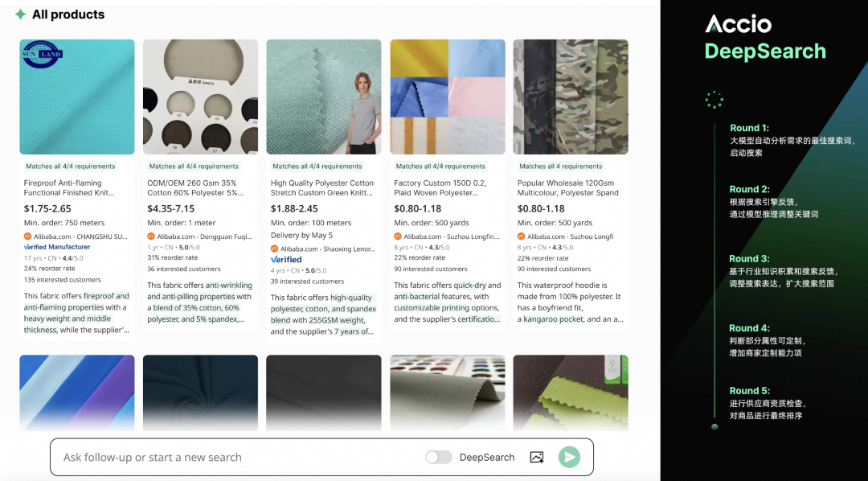Open the fabric sample swatch card thumbnail
This screenshot has height=481, width=868.
pyautogui.click(x=200, y=97)
